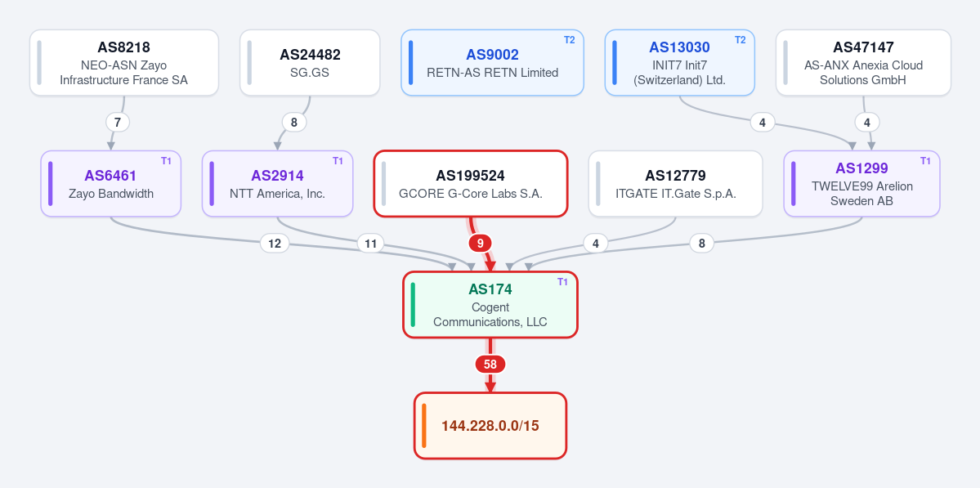Click the edge badge labeled 7
The width and height of the screenshot is (980, 488).
[x=118, y=123]
